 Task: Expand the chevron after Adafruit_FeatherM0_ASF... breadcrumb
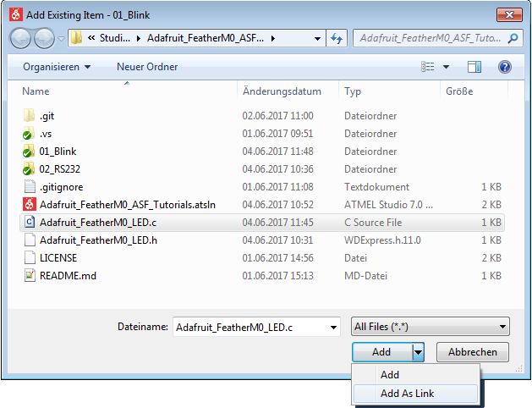pos(272,38)
